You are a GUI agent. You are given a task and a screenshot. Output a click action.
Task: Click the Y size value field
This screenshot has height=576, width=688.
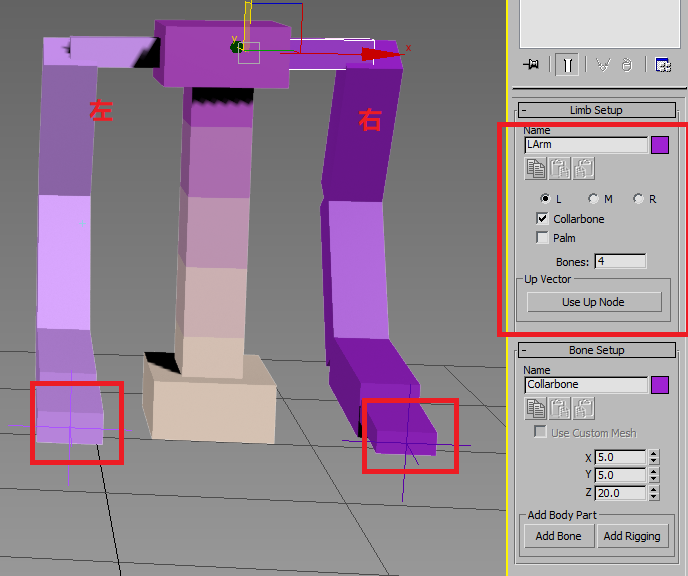[x=620, y=475]
